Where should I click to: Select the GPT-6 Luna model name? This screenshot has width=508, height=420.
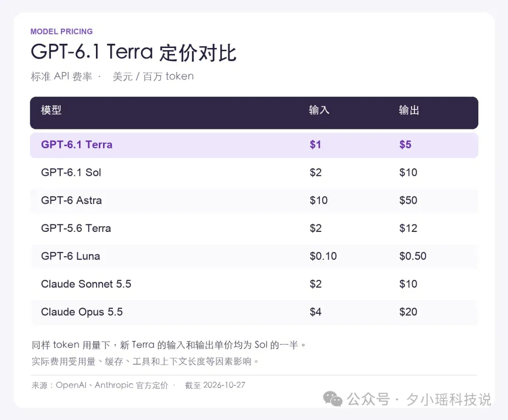70,256
